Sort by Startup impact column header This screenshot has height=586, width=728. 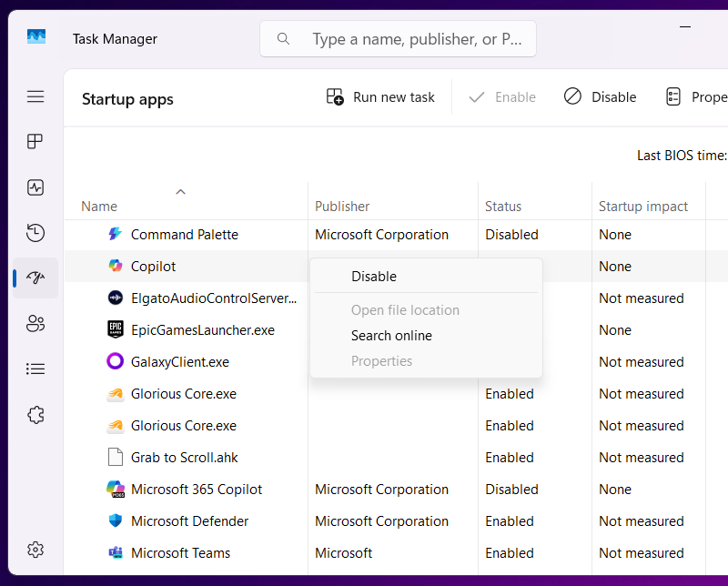tap(643, 207)
